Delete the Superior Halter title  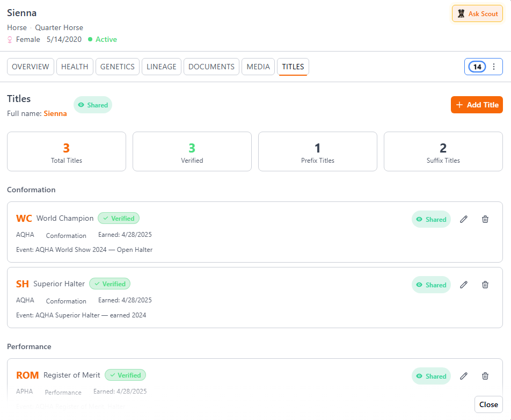485,285
